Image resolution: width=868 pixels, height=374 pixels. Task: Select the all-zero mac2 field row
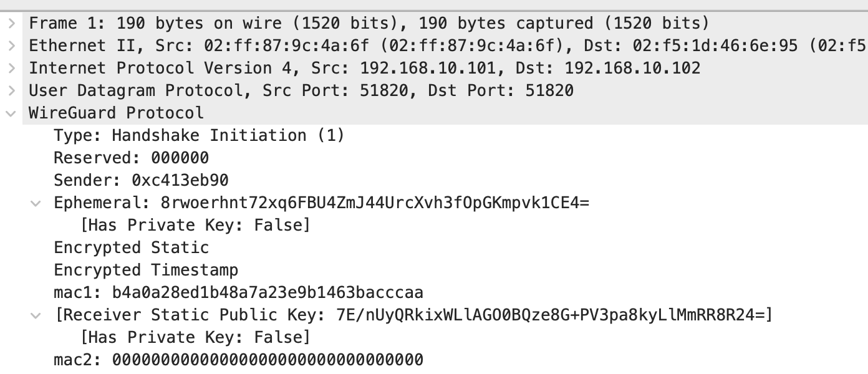tap(238, 360)
